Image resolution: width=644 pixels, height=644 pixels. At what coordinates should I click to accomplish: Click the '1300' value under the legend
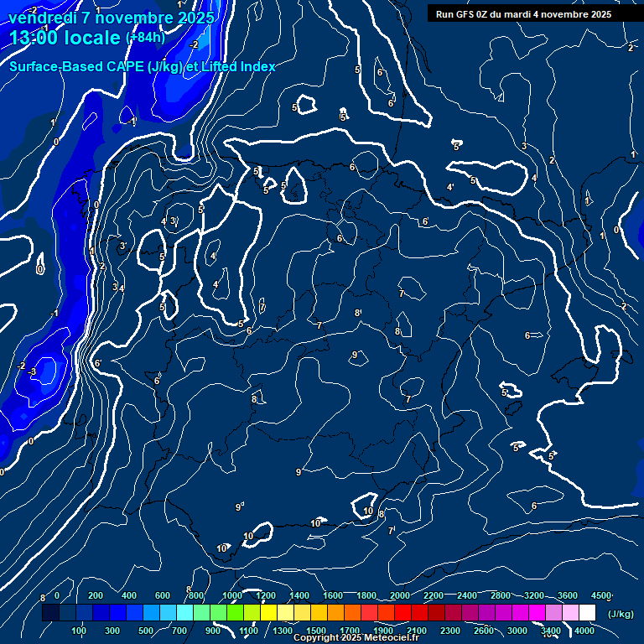coord(283,631)
